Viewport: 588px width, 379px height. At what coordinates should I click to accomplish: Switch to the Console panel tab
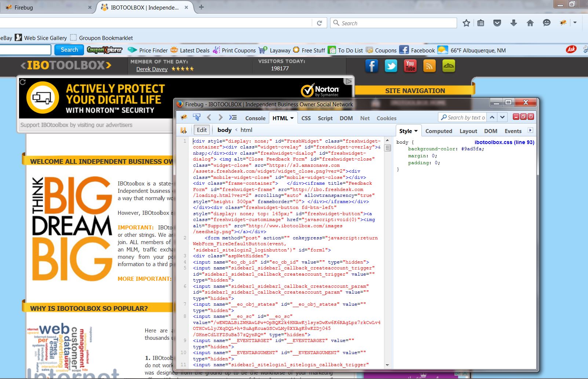click(x=255, y=118)
